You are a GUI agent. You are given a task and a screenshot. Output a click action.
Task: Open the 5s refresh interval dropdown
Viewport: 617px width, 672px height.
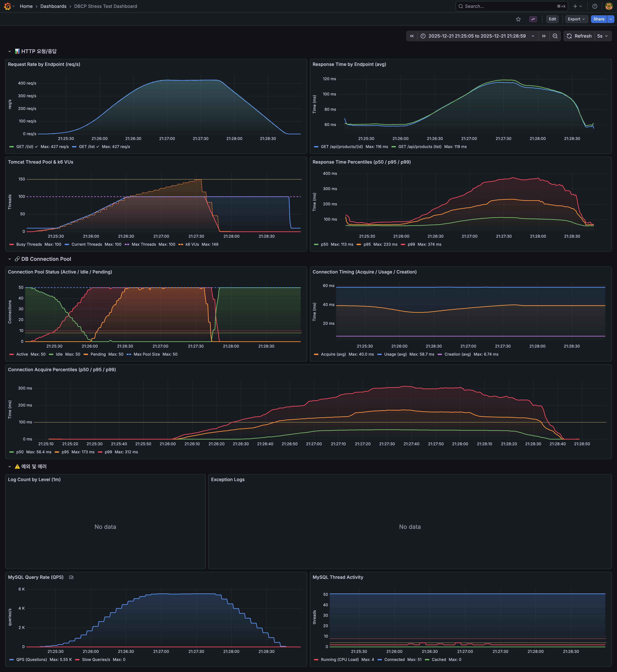(602, 36)
